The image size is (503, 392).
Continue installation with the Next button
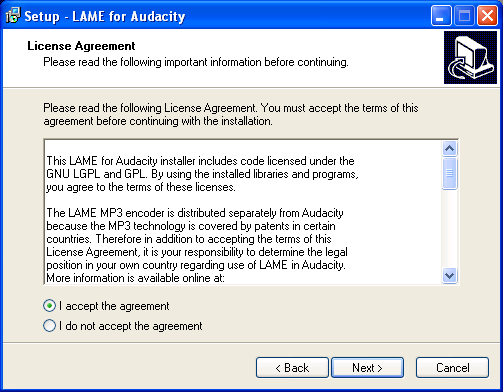point(367,368)
